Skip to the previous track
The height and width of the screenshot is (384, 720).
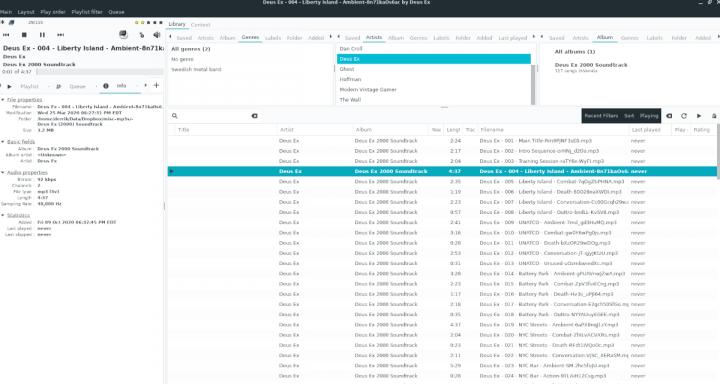click(6, 35)
